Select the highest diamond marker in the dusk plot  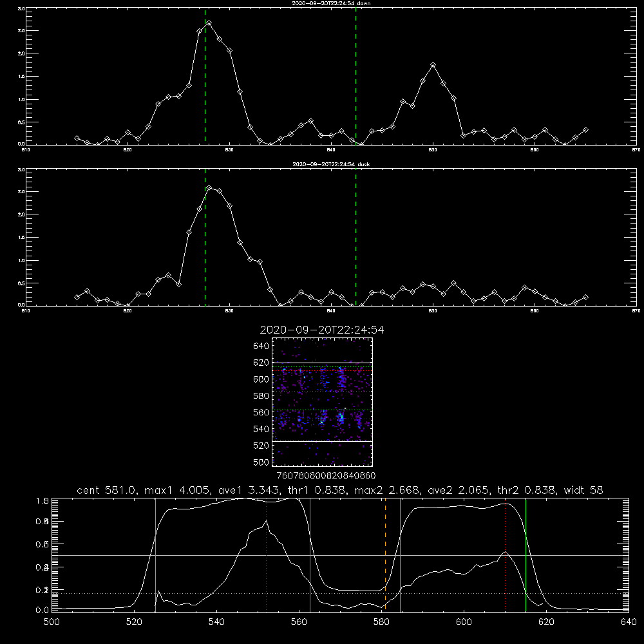coord(209,187)
